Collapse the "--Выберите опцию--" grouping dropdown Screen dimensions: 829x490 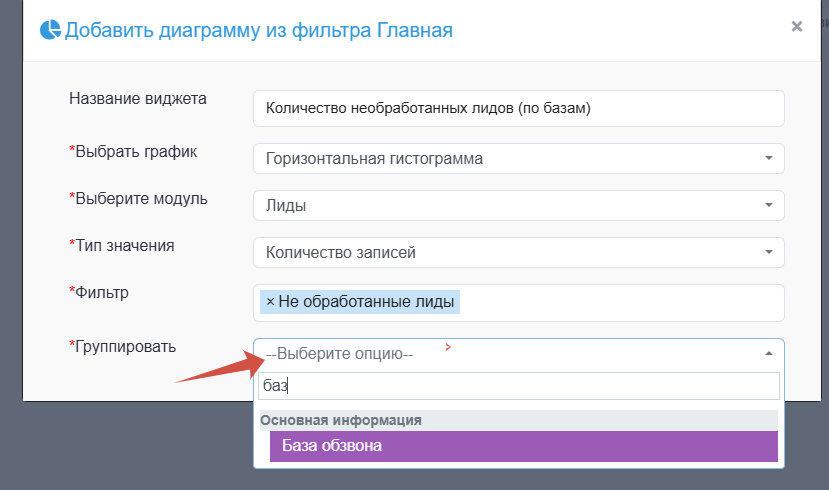pos(518,353)
